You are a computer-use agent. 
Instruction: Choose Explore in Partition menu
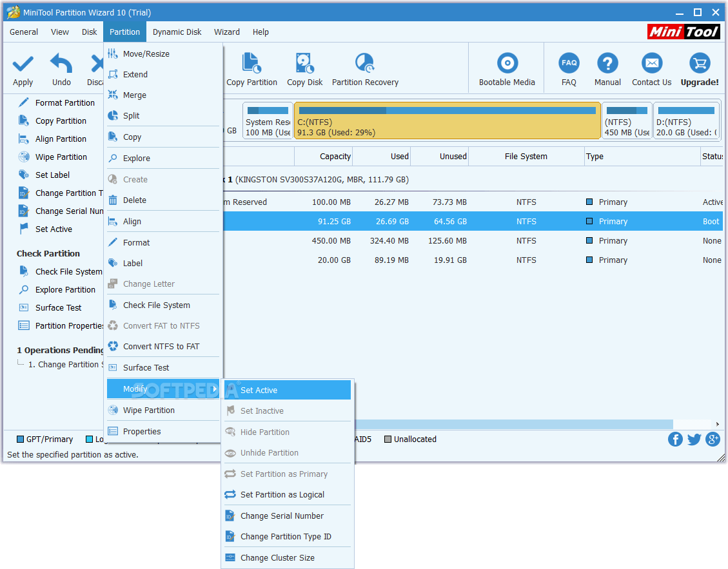pos(163,159)
